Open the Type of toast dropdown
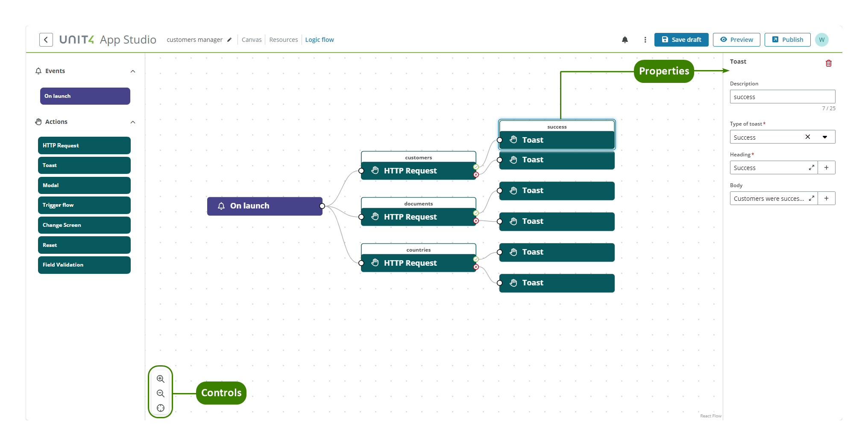The height and width of the screenshot is (446, 868). pyautogui.click(x=825, y=137)
